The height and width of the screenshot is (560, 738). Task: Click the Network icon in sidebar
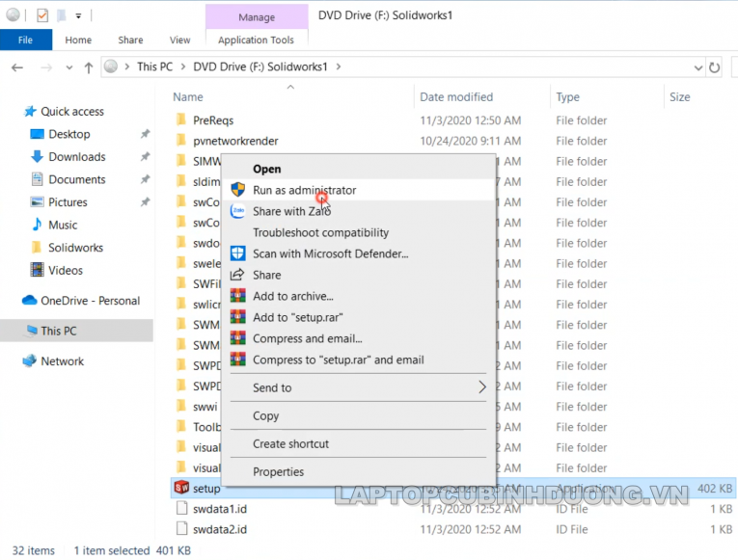click(x=29, y=360)
